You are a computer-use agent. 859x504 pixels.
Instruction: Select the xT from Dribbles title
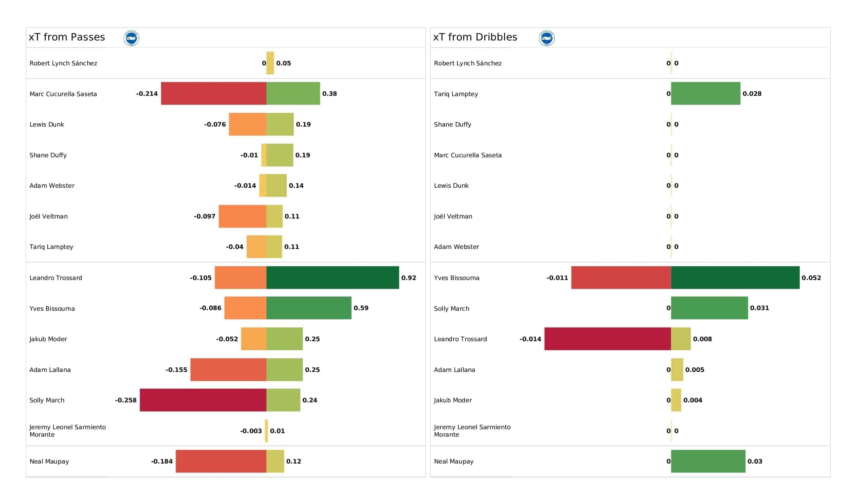(475, 37)
